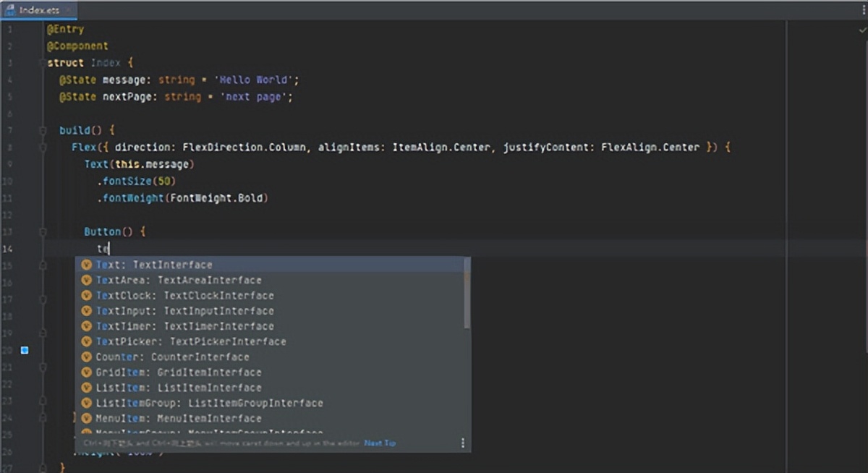Click the icon beside ListItem: ListItemInterface

point(87,388)
